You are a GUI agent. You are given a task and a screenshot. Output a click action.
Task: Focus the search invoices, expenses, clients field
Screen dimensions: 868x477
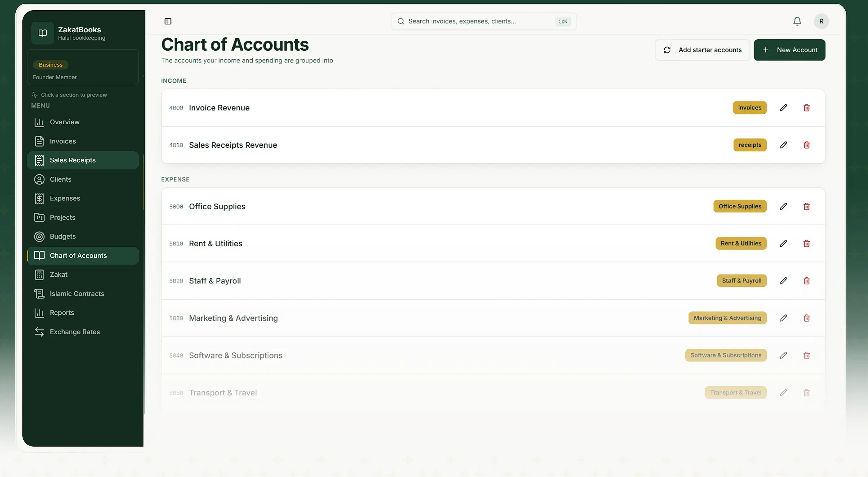click(483, 21)
